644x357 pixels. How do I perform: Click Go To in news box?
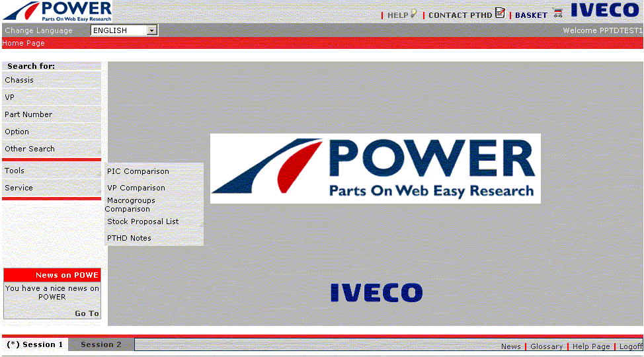[87, 313]
